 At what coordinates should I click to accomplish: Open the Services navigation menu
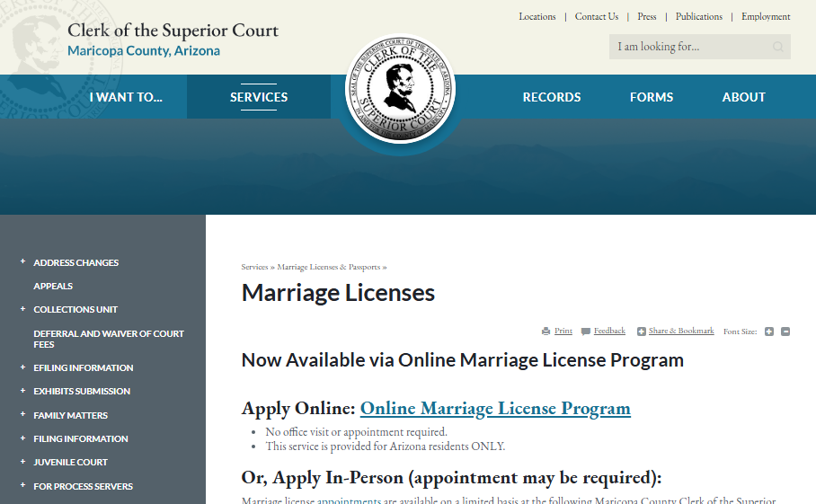coord(259,97)
